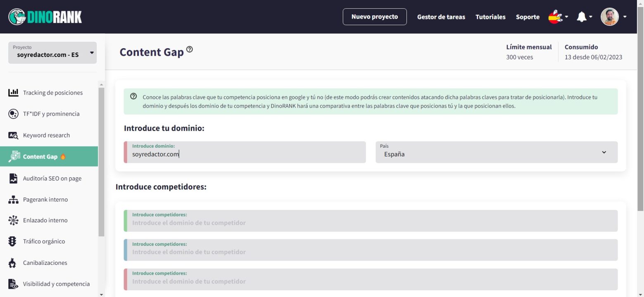Open notifications bell icon
Image resolution: width=644 pixels, height=297 pixels.
pos(582,17)
